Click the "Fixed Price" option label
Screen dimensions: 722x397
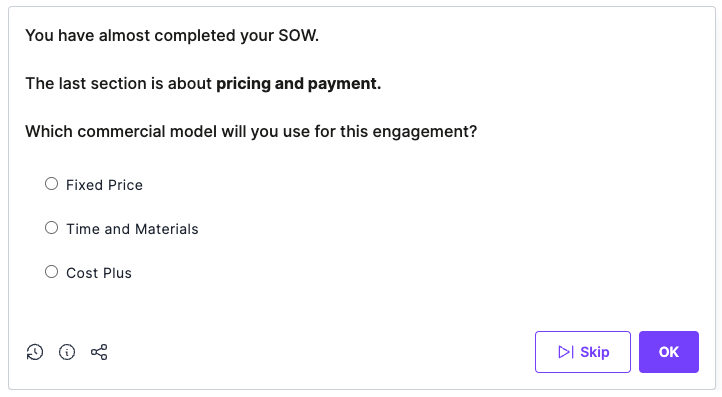(x=105, y=185)
